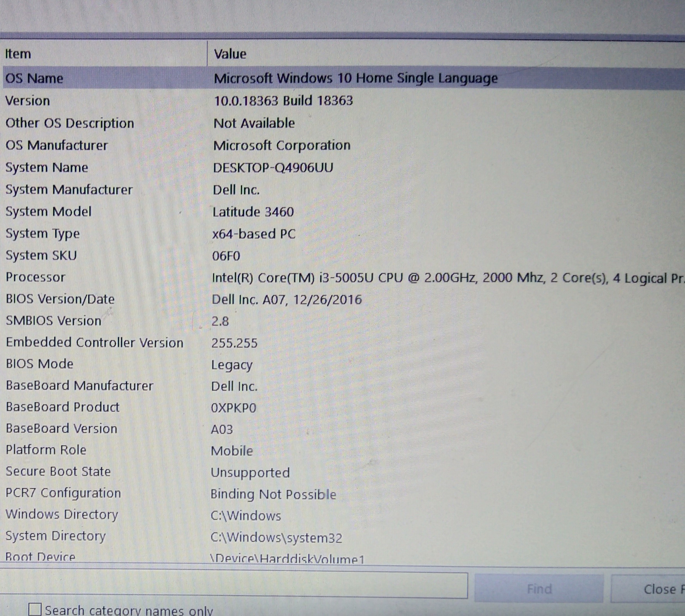The height and width of the screenshot is (616, 685).
Task: Select '255.255' value
Action: pyautogui.click(x=234, y=343)
